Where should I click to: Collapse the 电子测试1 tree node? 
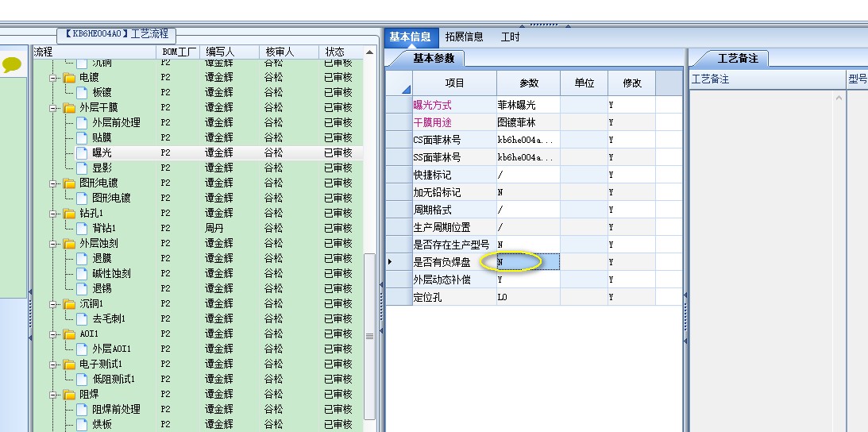click(x=54, y=364)
